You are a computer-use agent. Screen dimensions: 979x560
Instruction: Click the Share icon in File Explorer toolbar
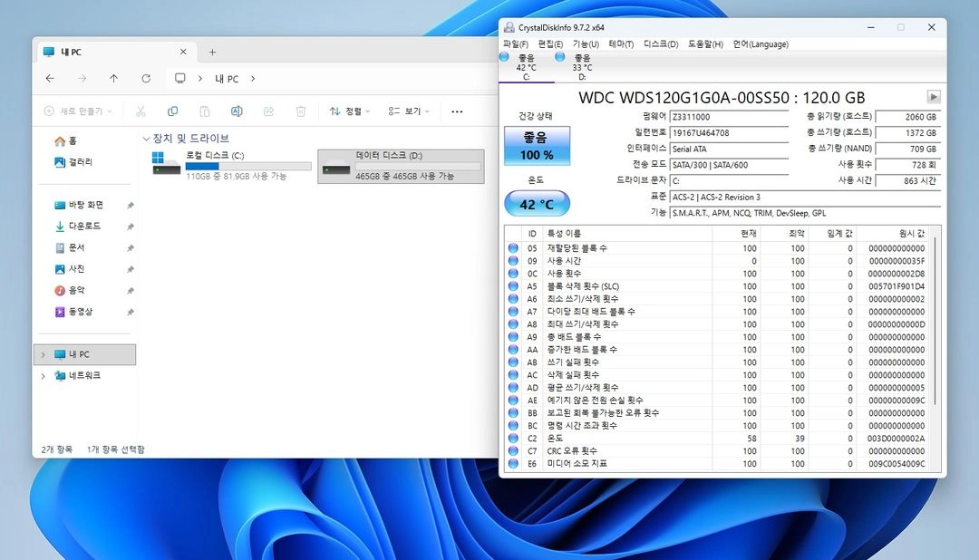(x=268, y=111)
